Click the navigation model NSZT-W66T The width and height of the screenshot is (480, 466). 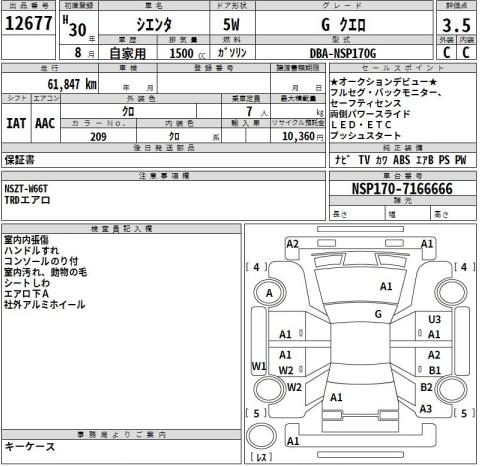(26, 189)
